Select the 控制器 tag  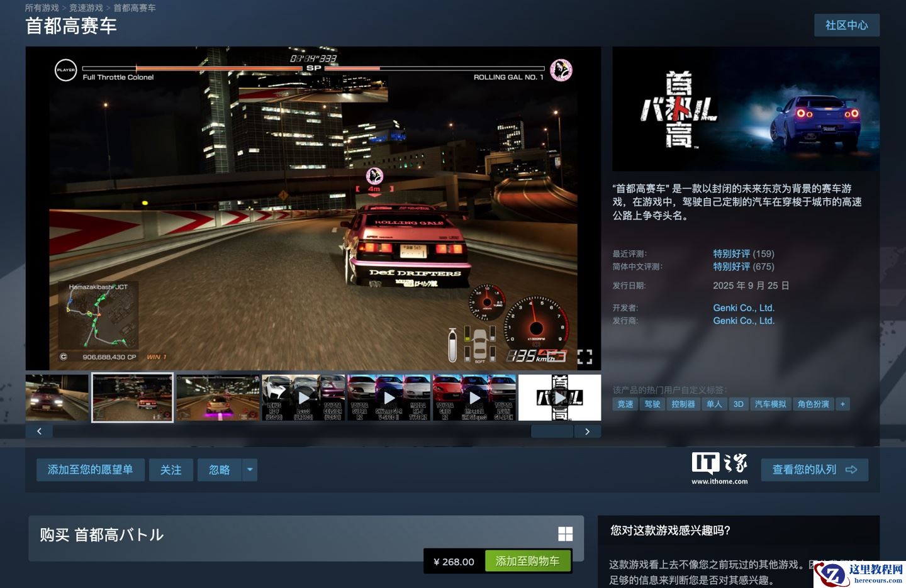683,404
